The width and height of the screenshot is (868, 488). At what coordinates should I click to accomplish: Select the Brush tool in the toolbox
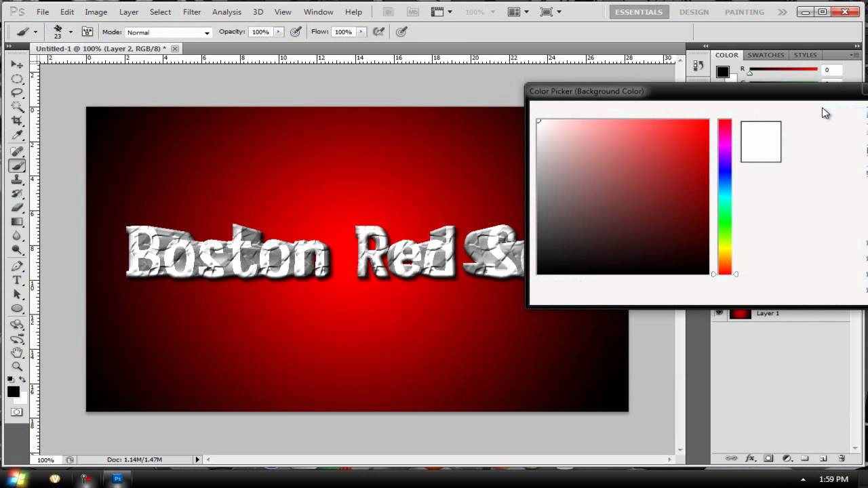click(17, 166)
